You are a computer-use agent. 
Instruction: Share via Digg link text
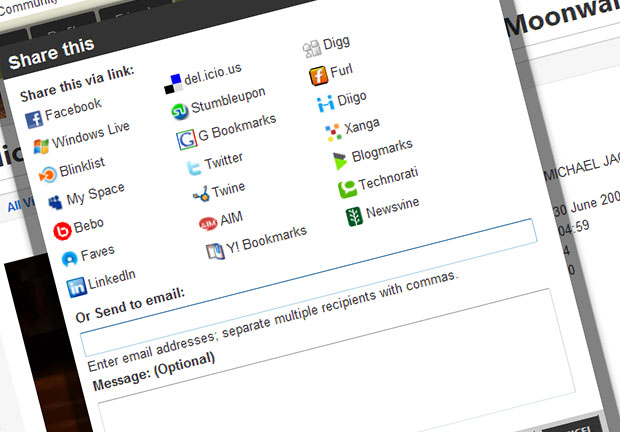pos(336,42)
